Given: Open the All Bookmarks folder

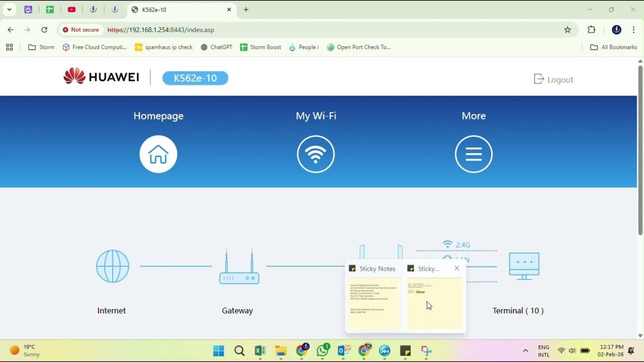Looking at the screenshot, I should click(614, 47).
